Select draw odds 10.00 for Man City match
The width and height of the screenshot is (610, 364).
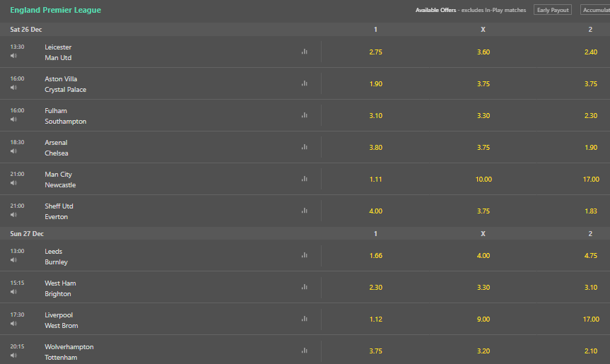click(483, 180)
